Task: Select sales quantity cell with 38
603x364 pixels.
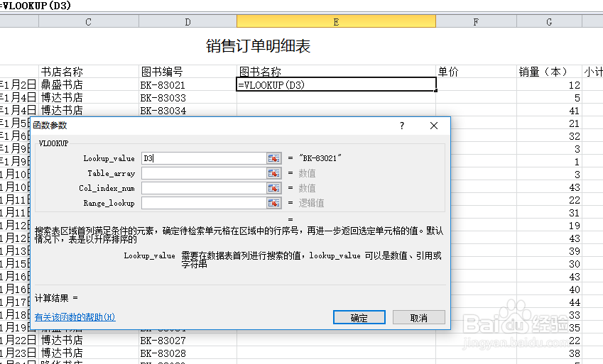Action: pyautogui.click(x=549, y=353)
